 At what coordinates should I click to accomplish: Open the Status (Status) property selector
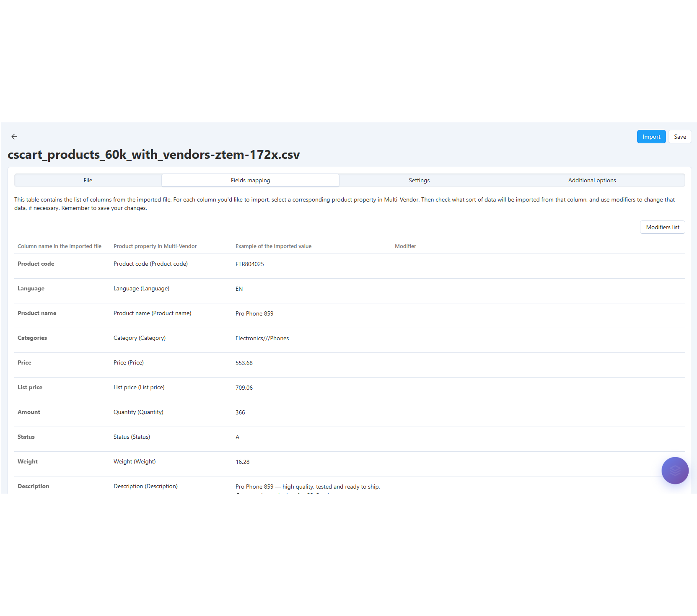pyautogui.click(x=132, y=437)
